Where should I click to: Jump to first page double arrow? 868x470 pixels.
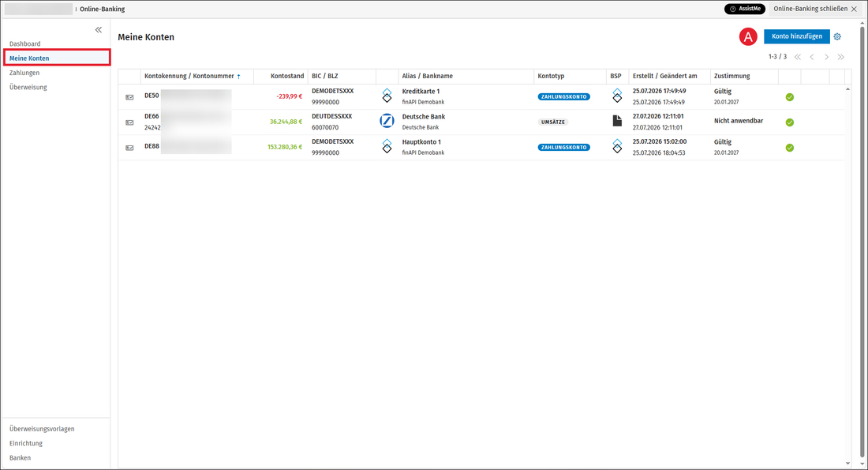tap(798, 57)
